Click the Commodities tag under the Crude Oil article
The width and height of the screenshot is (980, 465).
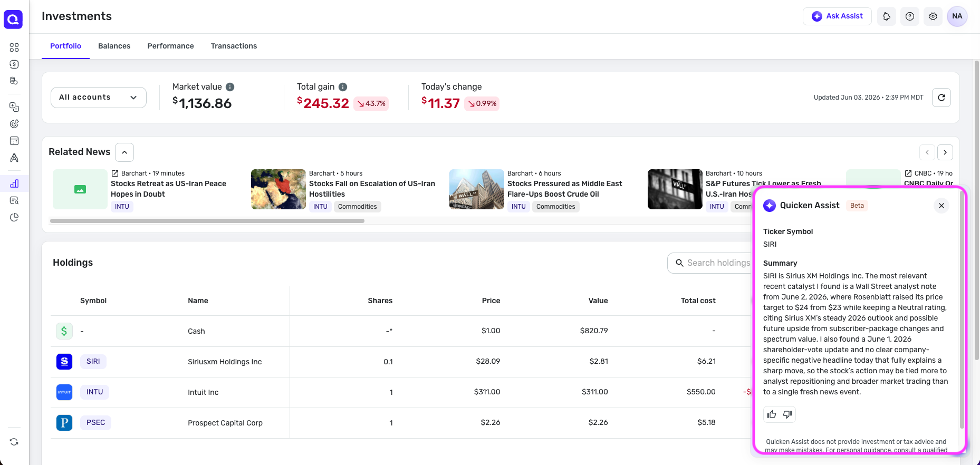pos(556,207)
